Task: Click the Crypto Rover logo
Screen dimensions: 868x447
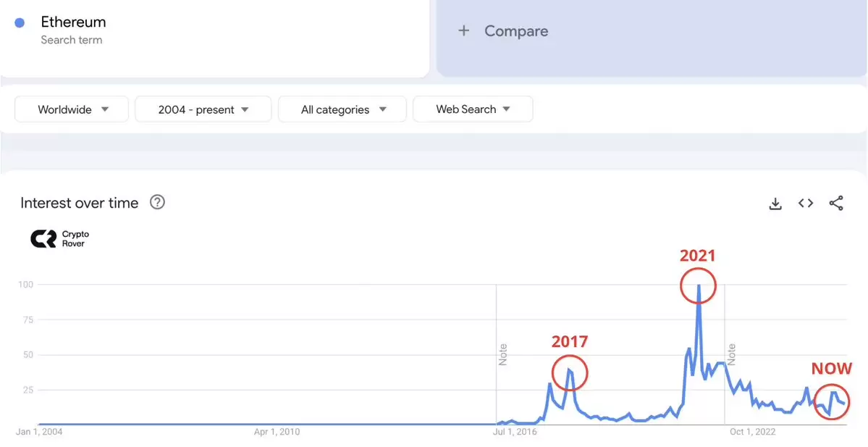Action: 60,239
